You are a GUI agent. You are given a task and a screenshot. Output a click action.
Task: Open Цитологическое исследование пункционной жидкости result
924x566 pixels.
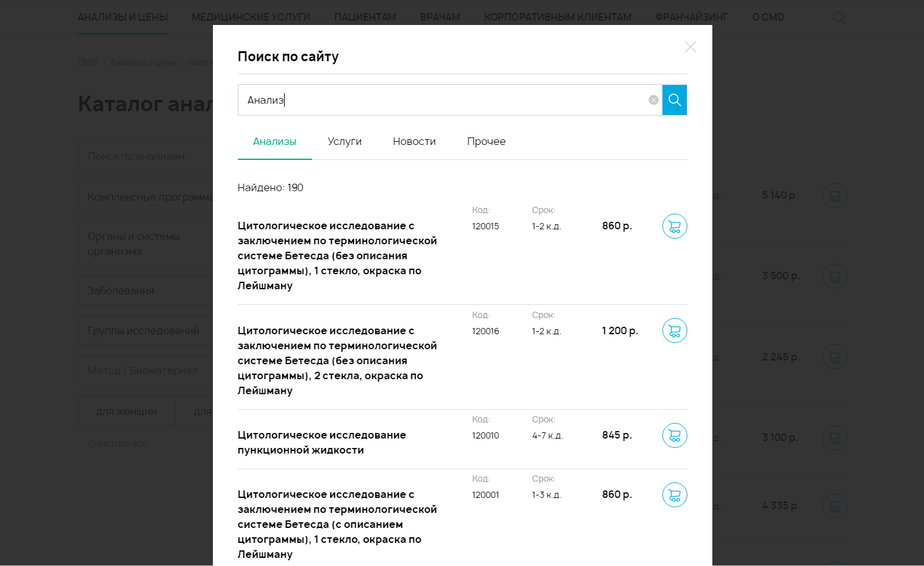[x=322, y=442]
